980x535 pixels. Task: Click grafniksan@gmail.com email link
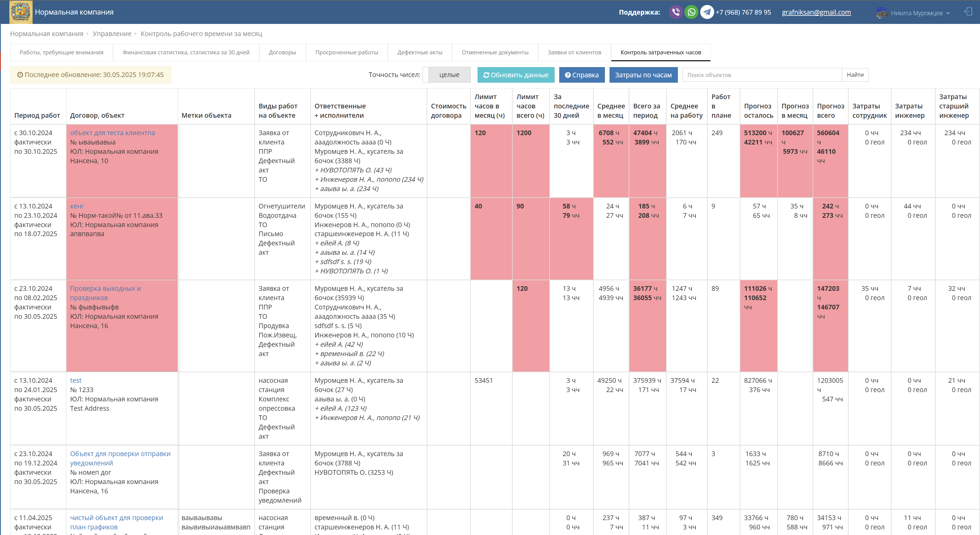point(816,12)
